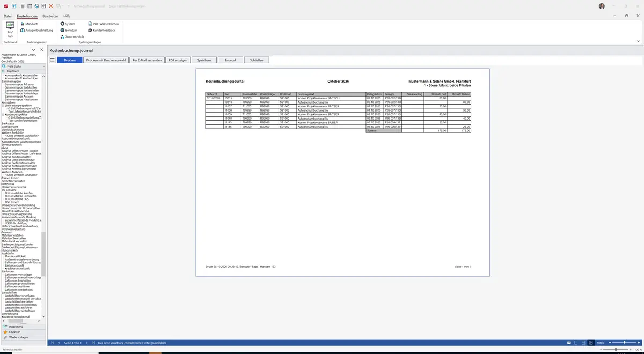
Task: Close the navigation sidebar panel
Action: click(x=42, y=50)
